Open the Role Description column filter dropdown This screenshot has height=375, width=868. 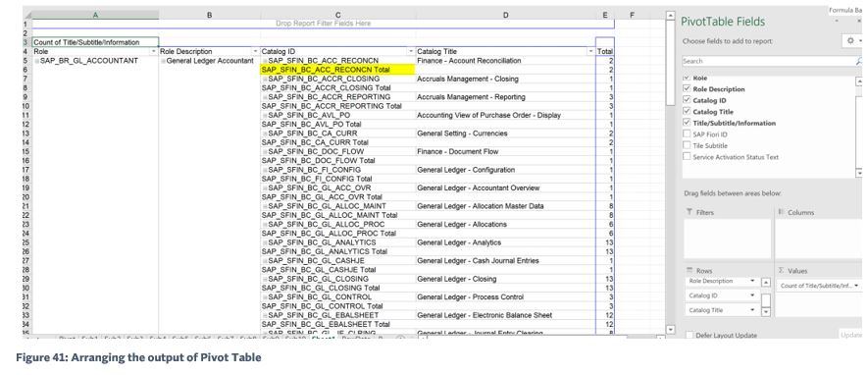pos(255,51)
